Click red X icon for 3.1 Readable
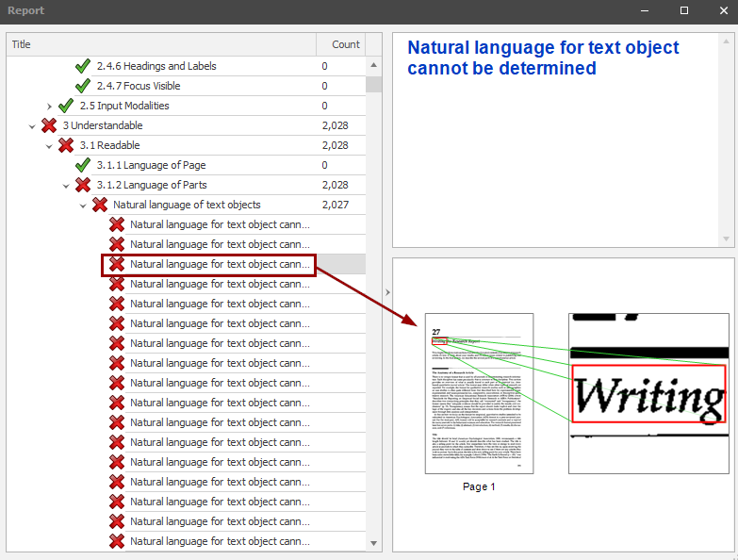This screenshot has height=560, width=738. click(x=66, y=145)
